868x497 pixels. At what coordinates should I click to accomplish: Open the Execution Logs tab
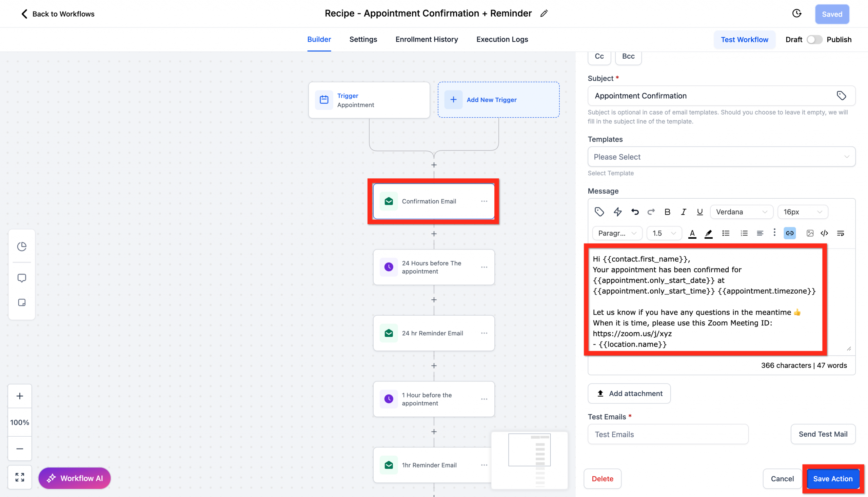point(502,39)
